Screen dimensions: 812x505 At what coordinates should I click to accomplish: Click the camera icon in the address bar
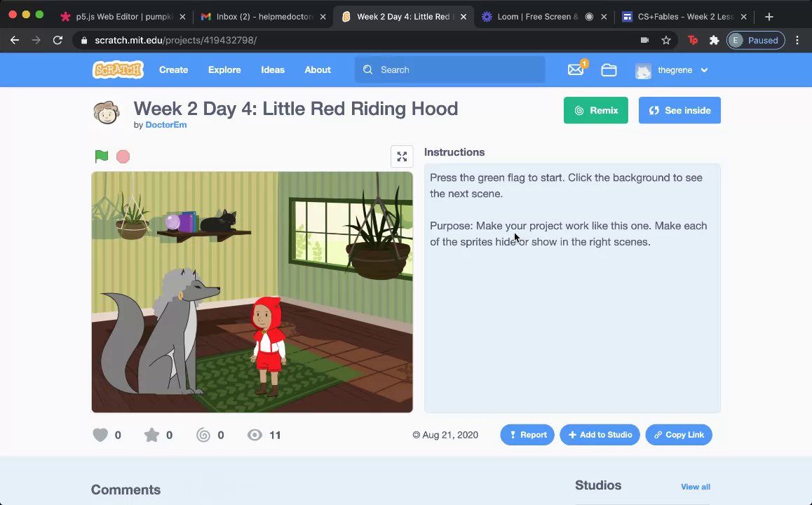click(644, 40)
